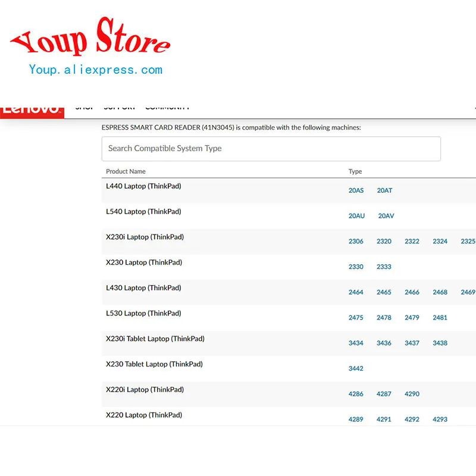Click the Search Compatible System Type field
This screenshot has width=476, height=476.
[x=271, y=149]
